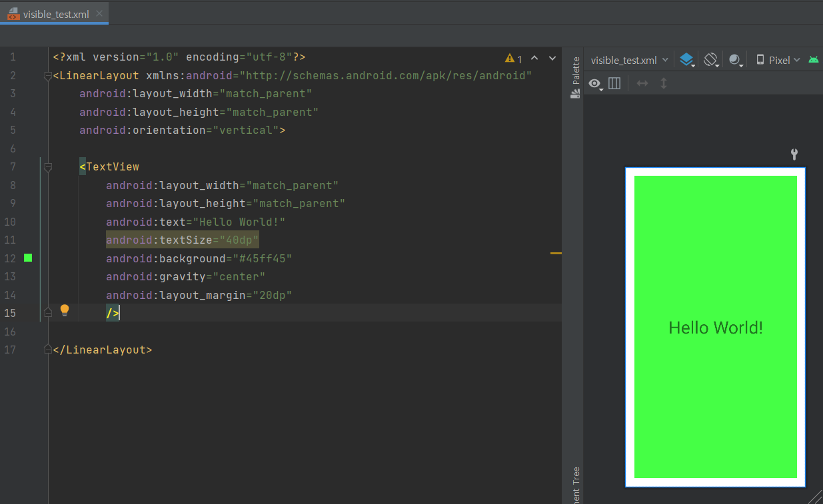Image resolution: width=823 pixels, height=504 pixels.
Task: Open the Component Tree side tab
Action: click(576, 485)
